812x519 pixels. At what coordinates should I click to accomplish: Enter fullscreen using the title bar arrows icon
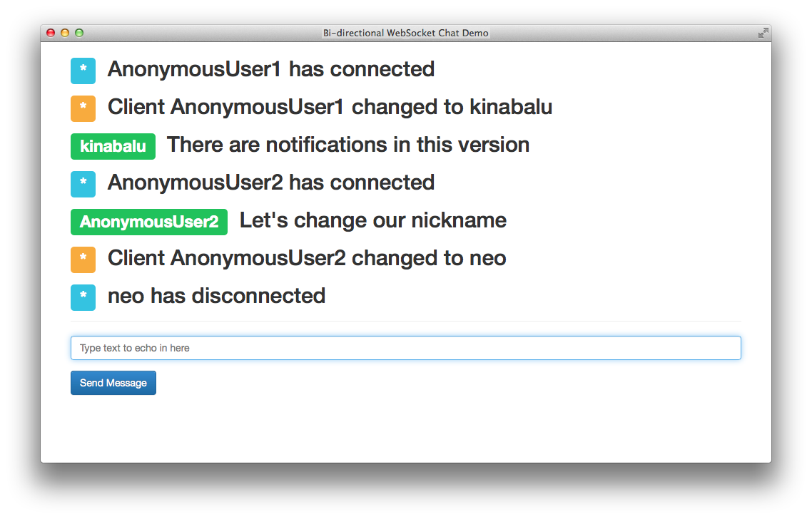763,33
